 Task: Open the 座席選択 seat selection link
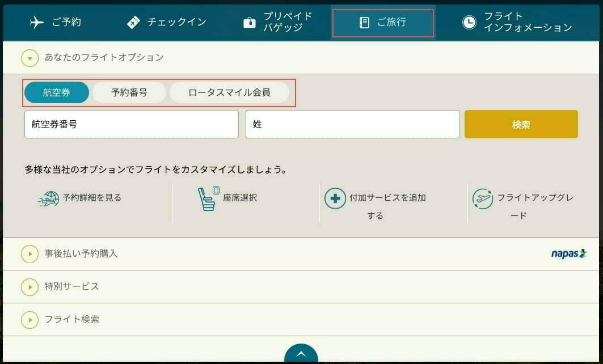tap(240, 197)
